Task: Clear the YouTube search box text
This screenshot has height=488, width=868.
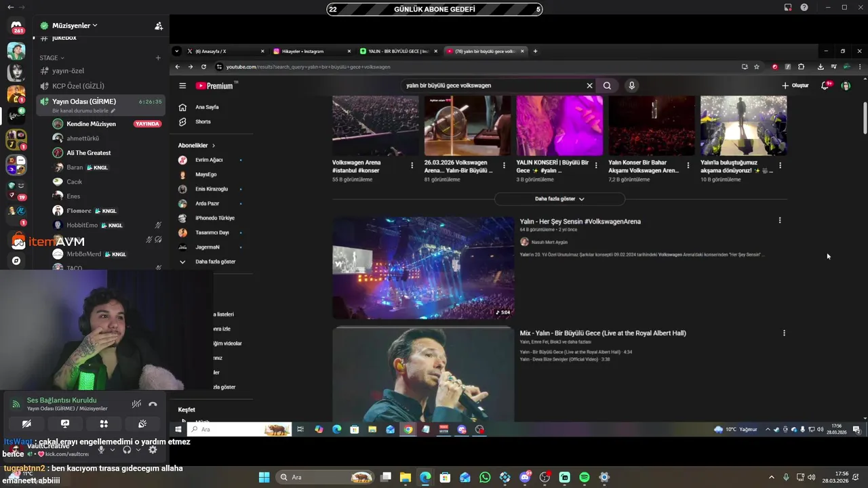Action: tap(589, 85)
